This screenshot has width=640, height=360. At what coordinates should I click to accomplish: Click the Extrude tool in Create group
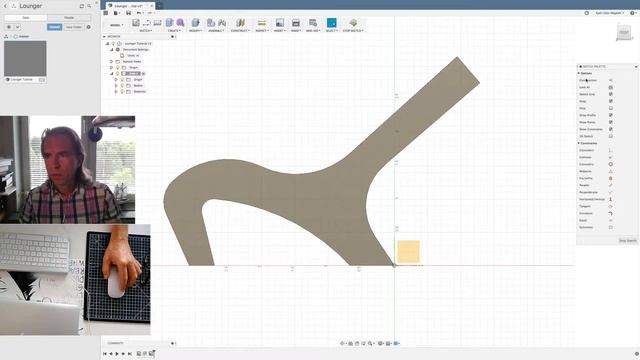click(169, 23)
